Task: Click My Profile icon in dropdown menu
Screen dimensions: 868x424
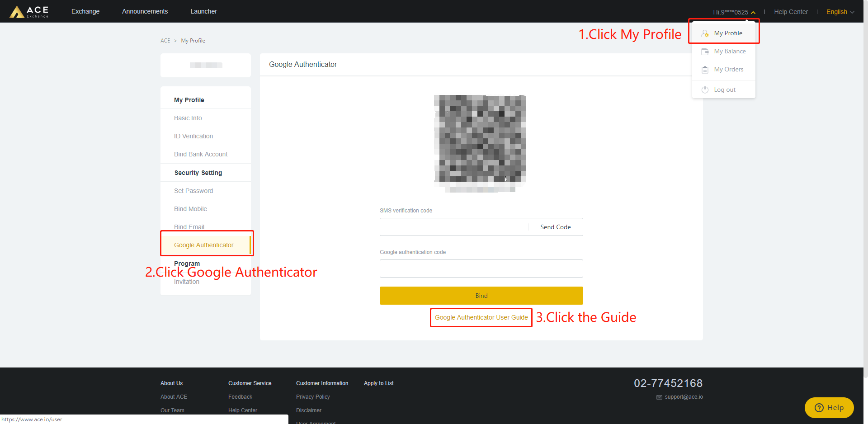Action: (705, 33)
